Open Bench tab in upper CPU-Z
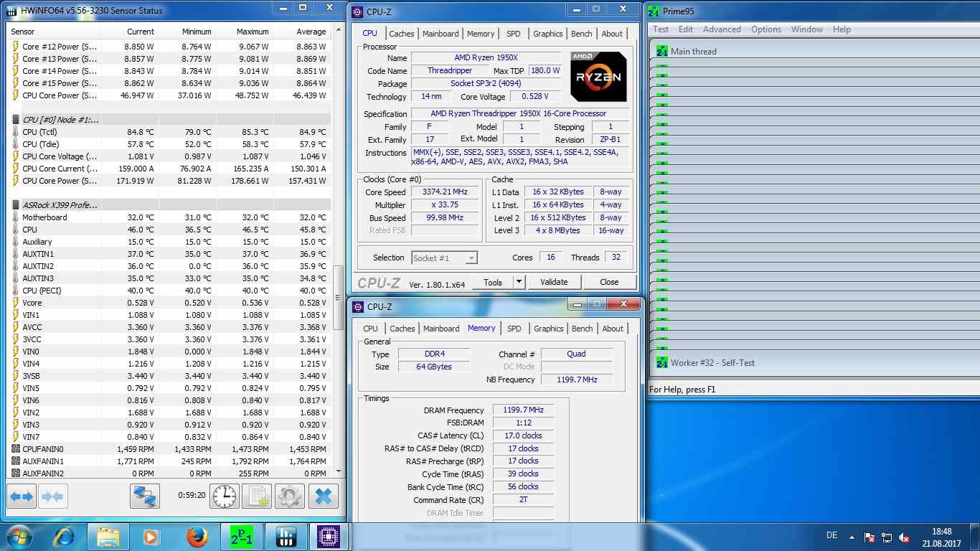980x551 pixels. tap(582, 34)
